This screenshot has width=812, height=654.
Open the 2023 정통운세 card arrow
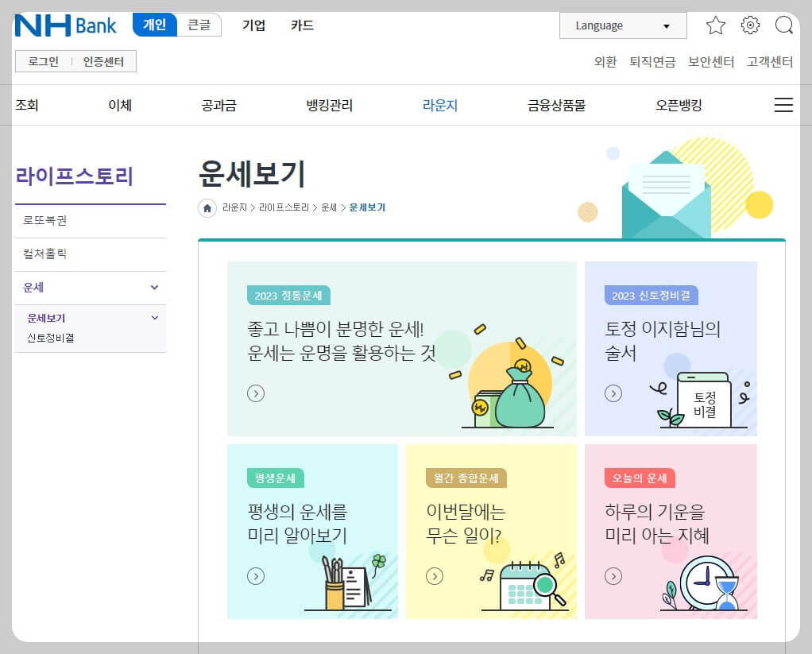(x=256, y=393)
